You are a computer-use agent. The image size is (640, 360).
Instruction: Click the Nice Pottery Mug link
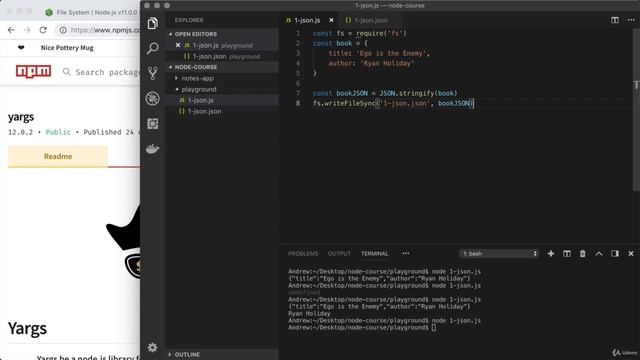(x=67, y=48)
